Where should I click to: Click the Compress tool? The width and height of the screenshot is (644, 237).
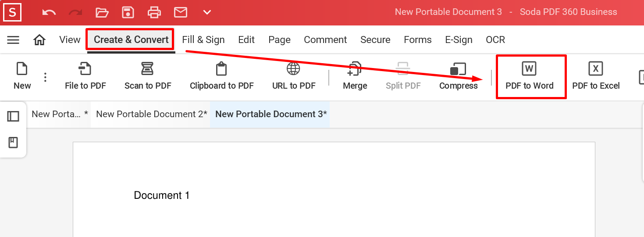[x=459, y=76]
